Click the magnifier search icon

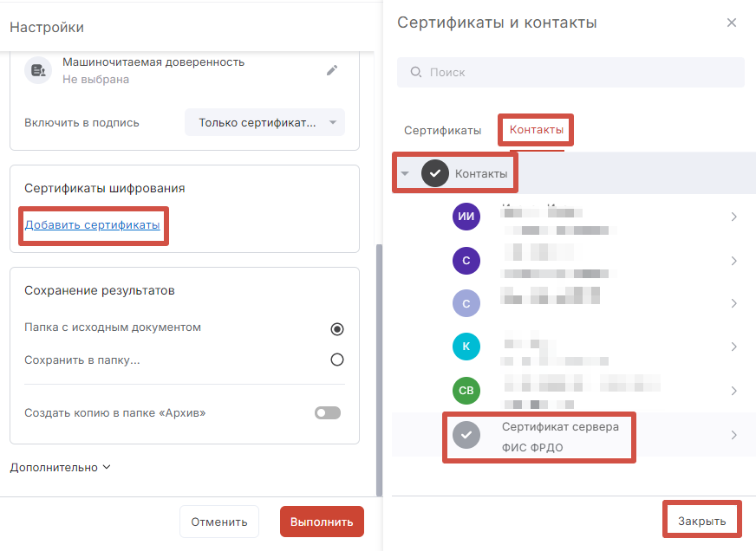click(x=415, y=72)
